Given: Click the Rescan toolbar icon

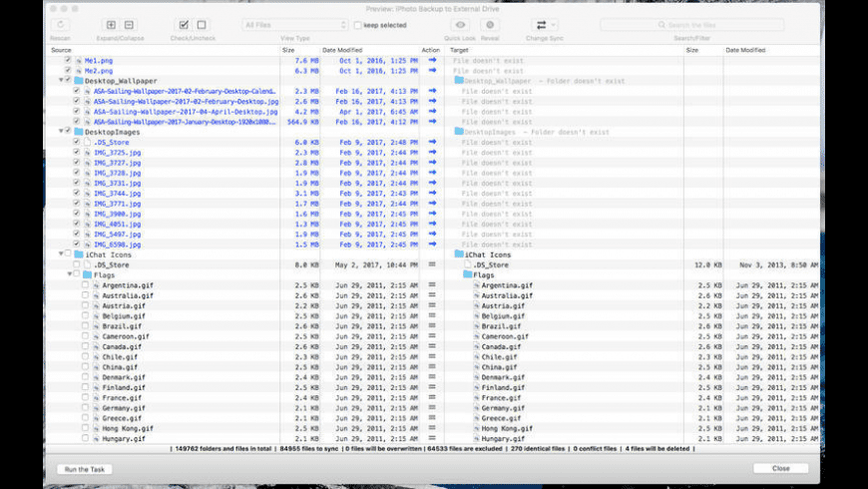Looking at the screenshot, I should click(62, 25).
